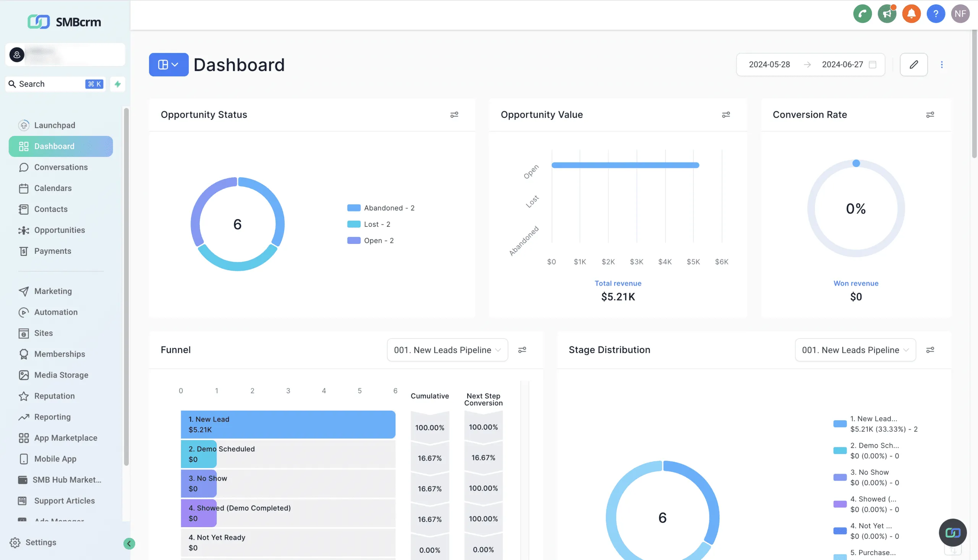
Task: Open help with the question mark icon
Action: click(x=936, y=13)
